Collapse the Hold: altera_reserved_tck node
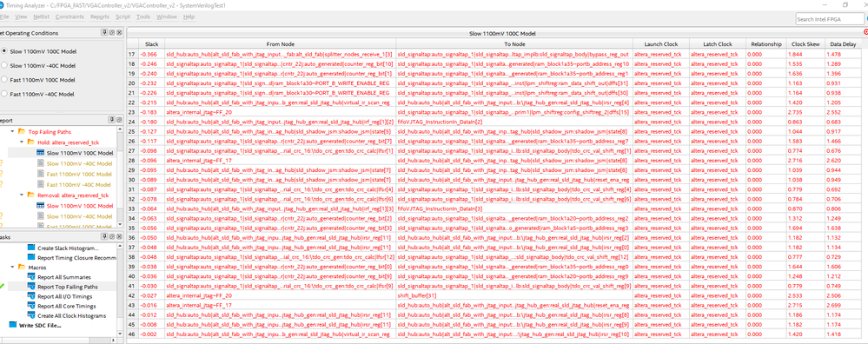This screenshot has width=868, height=344. (22, 142)
